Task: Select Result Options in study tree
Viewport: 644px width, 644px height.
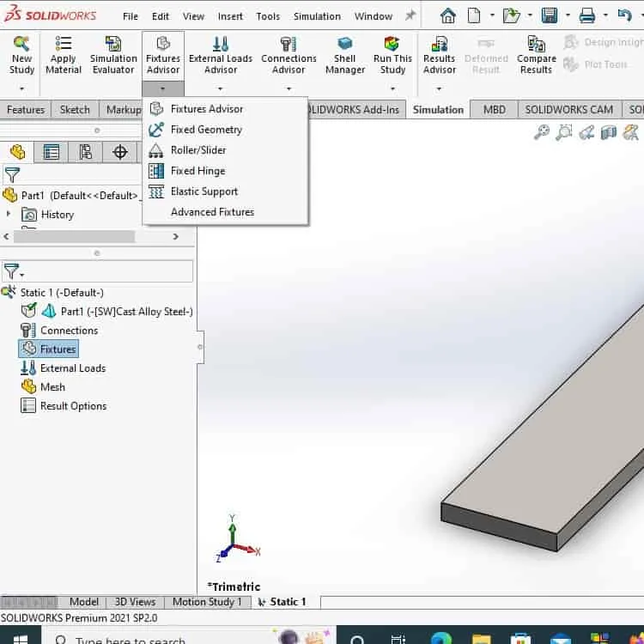Action: (64, 406)
